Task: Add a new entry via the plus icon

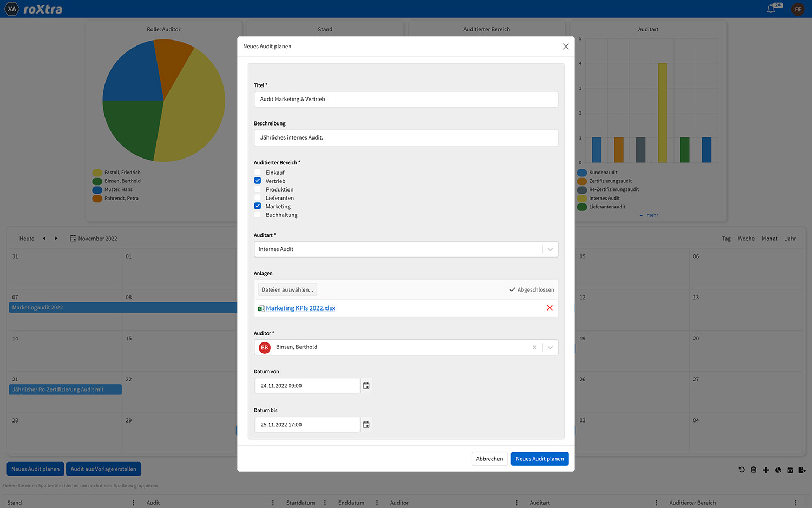Action: tap(766, 470)
